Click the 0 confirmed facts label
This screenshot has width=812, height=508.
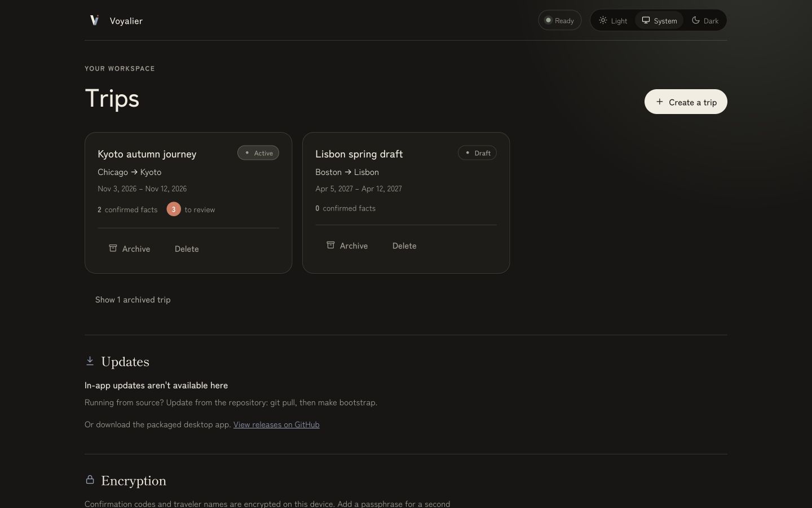[x=346, y=208]
